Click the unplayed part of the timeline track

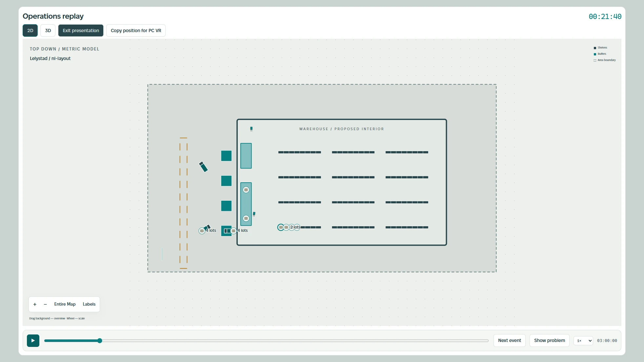tap(295, 341)
